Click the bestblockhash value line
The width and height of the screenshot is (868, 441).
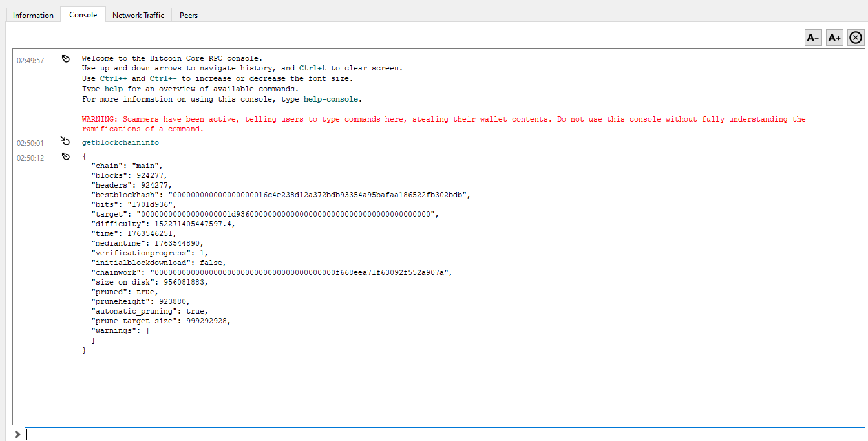tap(281, 195)
